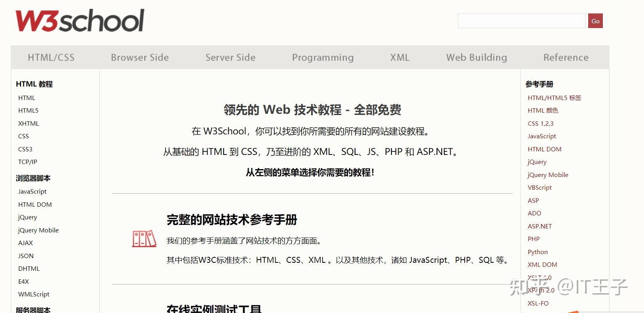Open the HTML5 tutorial link
This screenshot has height=313, width=644.
point(28,111)
